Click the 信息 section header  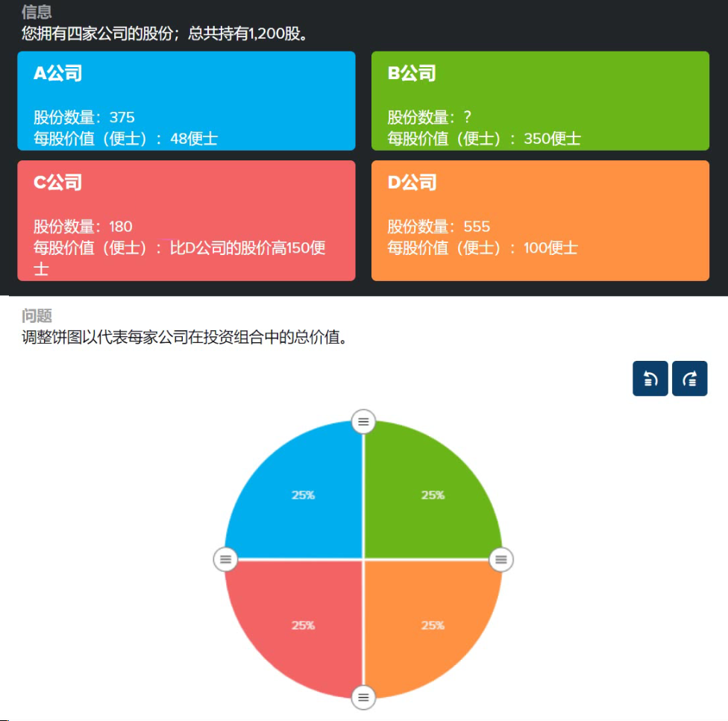36,12
